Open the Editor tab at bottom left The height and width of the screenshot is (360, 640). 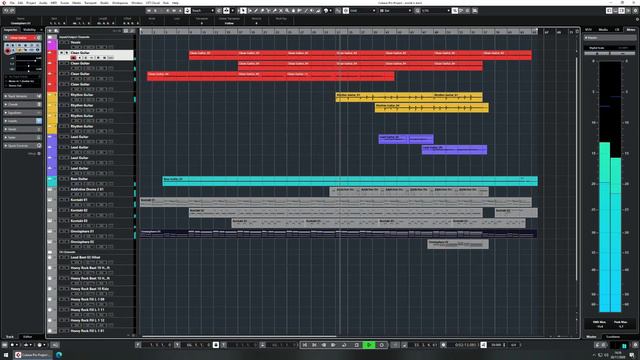[x=27, y=337]
